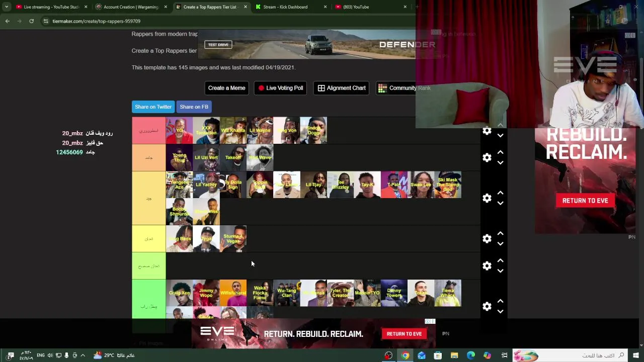Move the Craig Xen tier row down
644x362 pixels.
(500, 311)
